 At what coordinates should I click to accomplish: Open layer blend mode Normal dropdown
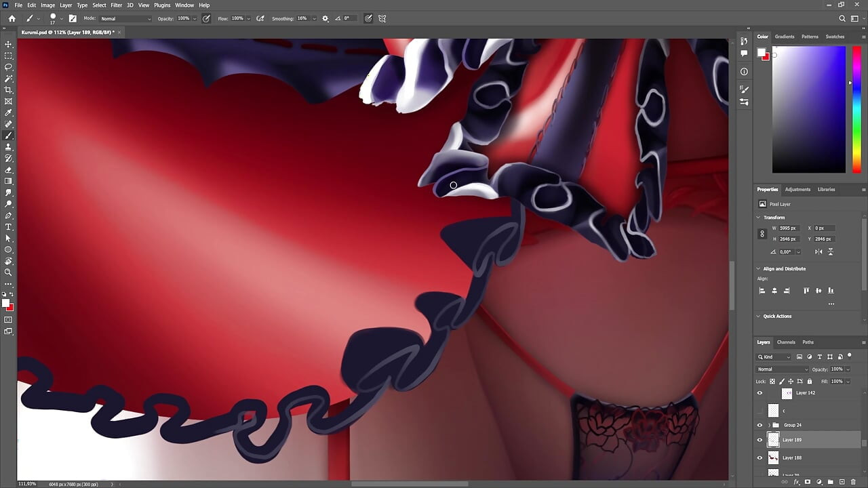point(783,369)
